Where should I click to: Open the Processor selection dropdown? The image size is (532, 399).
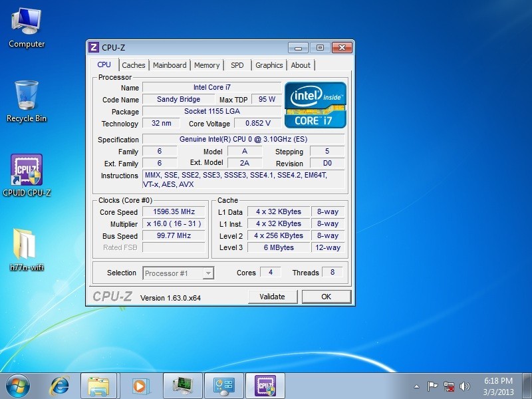(x=178, y=273)
